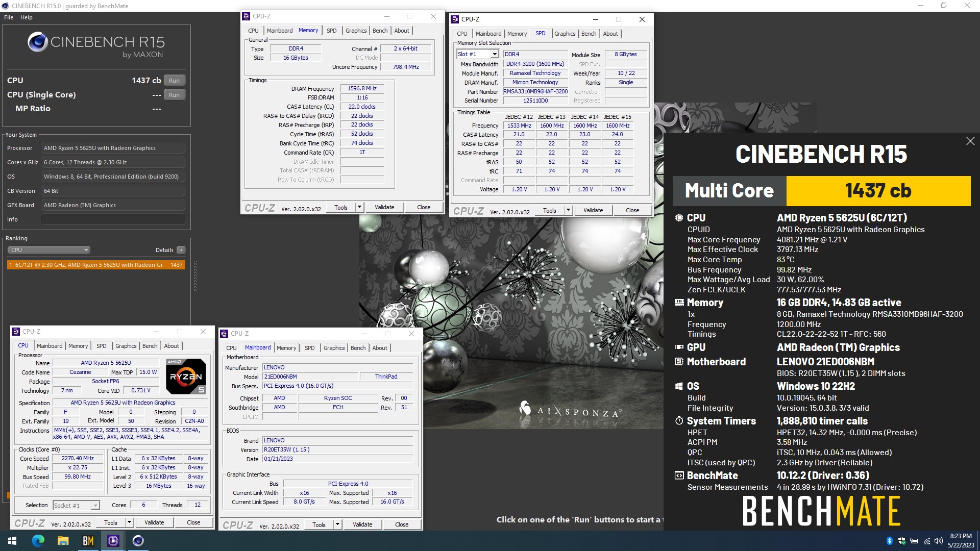The image size is (980, 551).
Task: Click the Details arrow button in Ranking
Action: pos(181,250)
